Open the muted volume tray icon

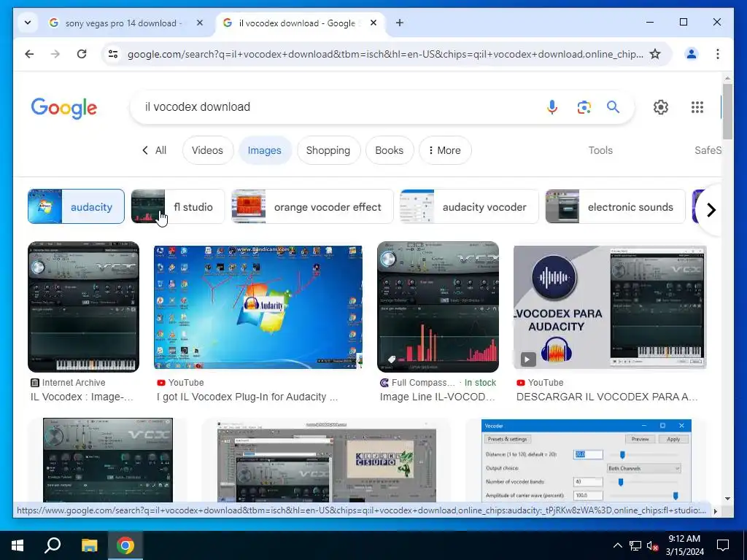[x=652, y=545]
